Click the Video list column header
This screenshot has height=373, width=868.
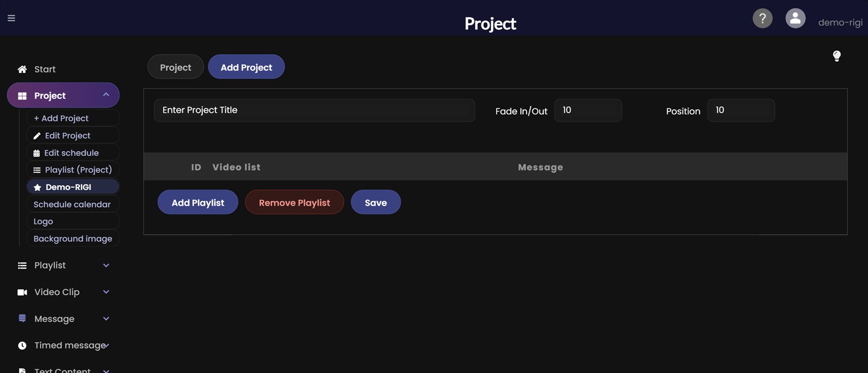237,167
